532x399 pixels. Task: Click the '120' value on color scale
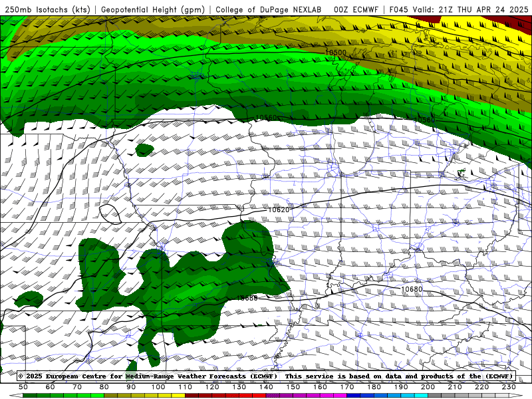click(x=212, y=387)
